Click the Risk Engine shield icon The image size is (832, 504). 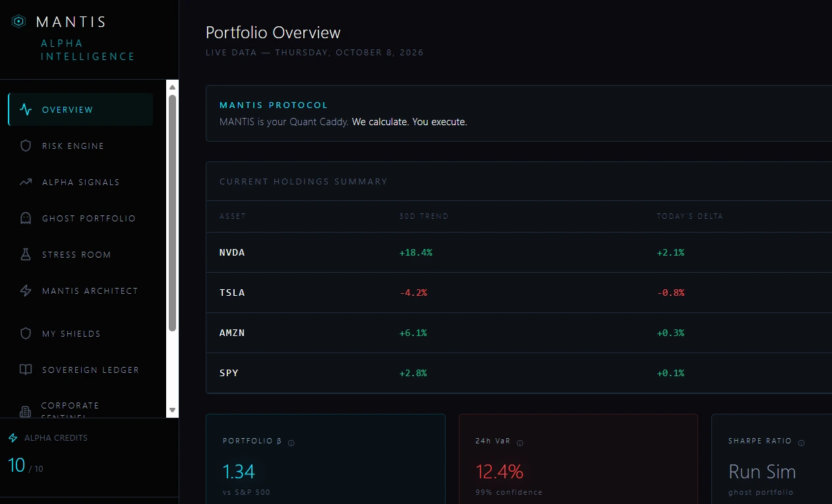[26, 146]
